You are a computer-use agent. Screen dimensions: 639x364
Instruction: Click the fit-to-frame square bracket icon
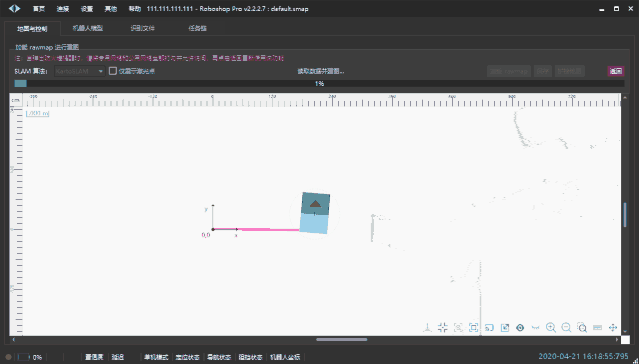point(474,327)
